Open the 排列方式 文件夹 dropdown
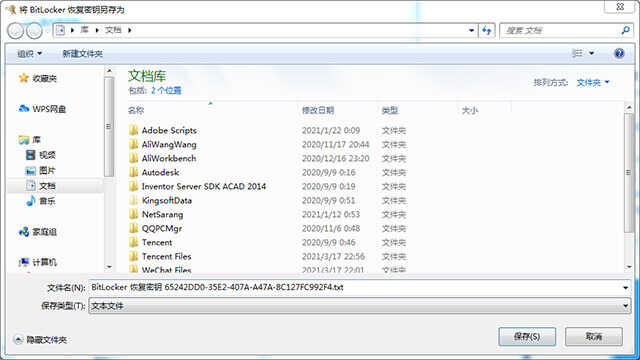640x360 pixels. (x=593, y=82)
